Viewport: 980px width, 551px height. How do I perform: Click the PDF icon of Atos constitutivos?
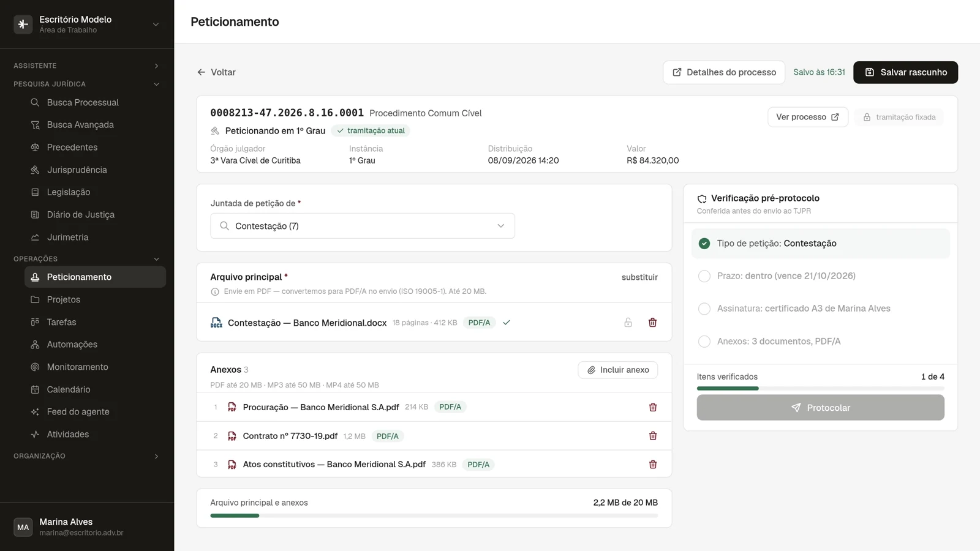[232, 465]
